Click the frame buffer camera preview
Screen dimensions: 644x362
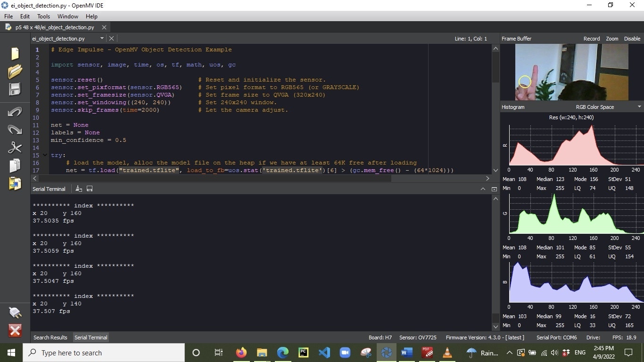(x=571, y=72)
